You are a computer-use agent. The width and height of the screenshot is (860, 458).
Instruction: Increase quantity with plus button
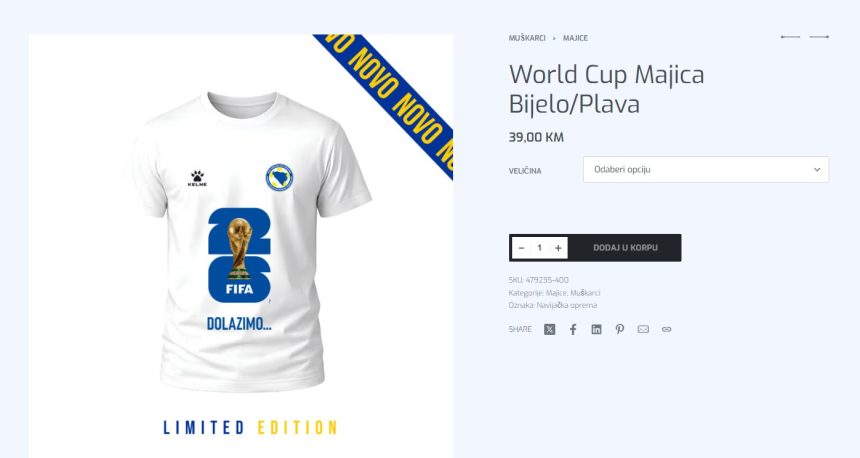[558, 248]
